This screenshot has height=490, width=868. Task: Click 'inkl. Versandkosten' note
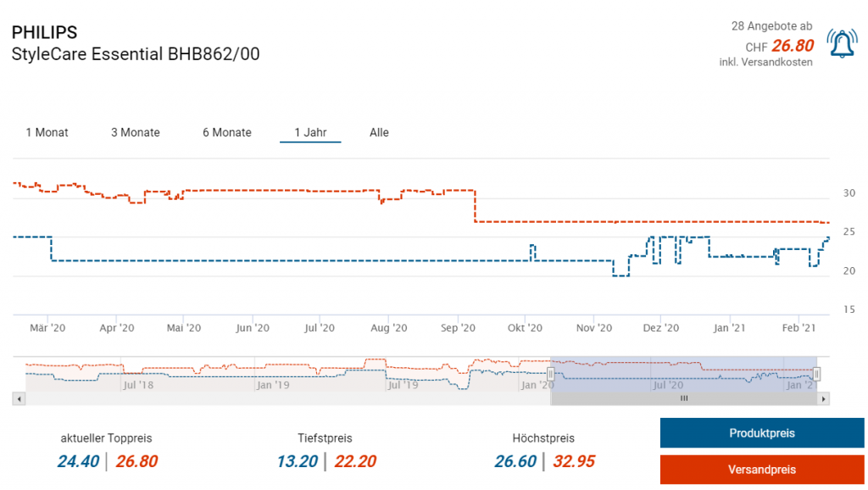tap(765, 62)
